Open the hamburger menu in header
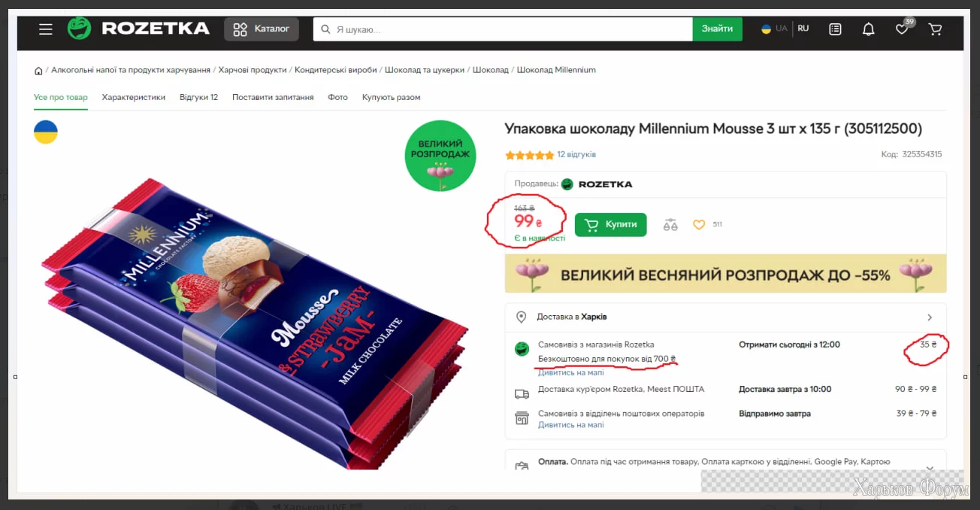Image resolution: width=980 pixels, height=510 pixels. [x=46, y=29]
